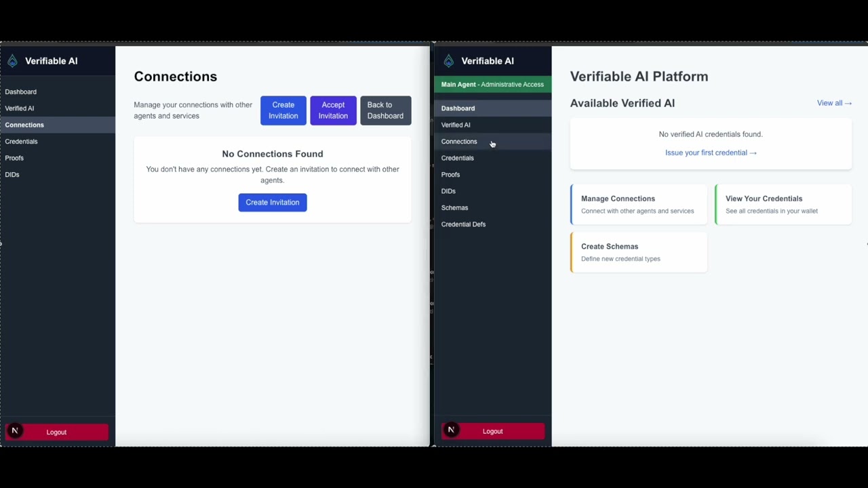Viewport: 868px width, 488px height.
Task: Click Logout in the right window
Action: (493, 431)
